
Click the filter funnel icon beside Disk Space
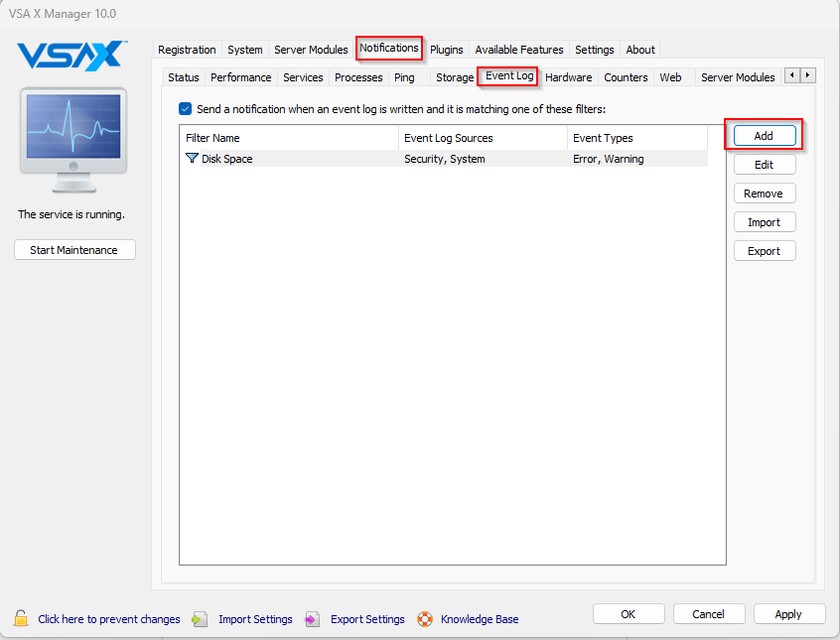[192, 158]
